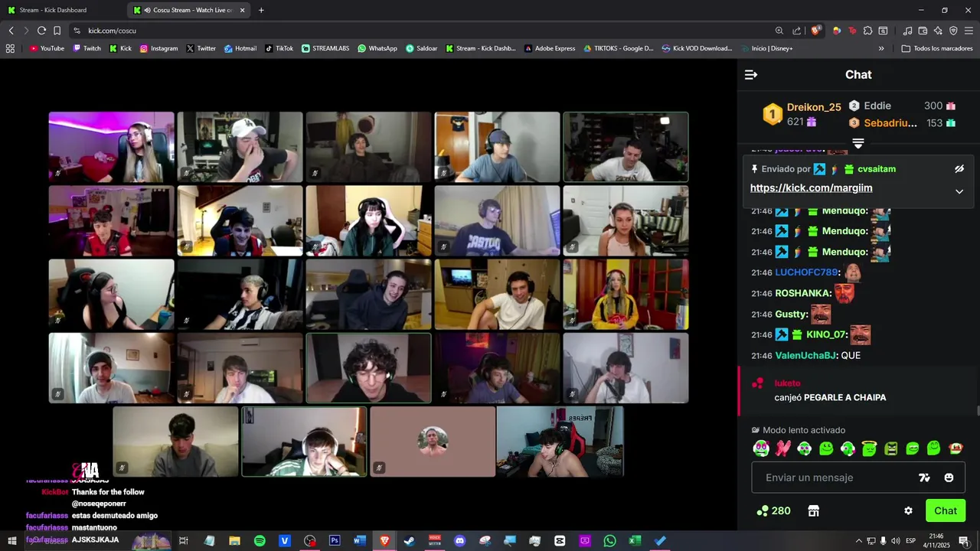This screenshot has height=551, width=980.
Task: Share this page icon
Action: point(797,31)
